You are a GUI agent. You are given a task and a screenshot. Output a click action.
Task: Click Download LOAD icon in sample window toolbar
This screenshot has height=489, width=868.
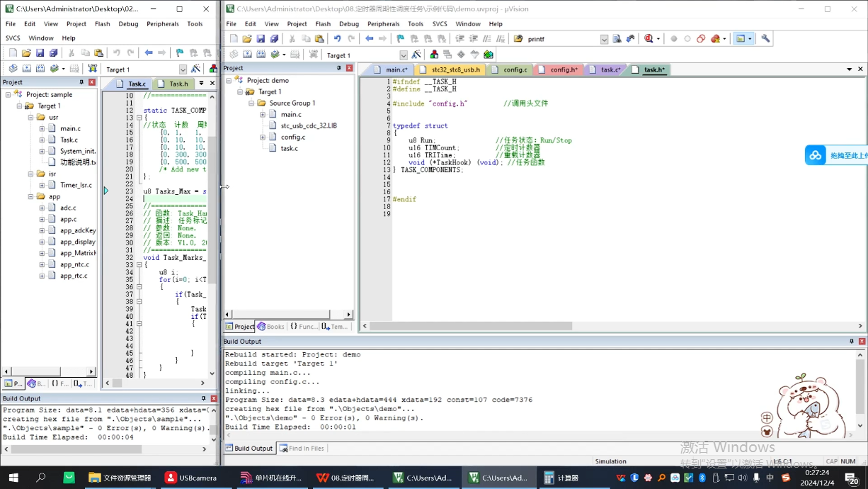pos(93,69)
